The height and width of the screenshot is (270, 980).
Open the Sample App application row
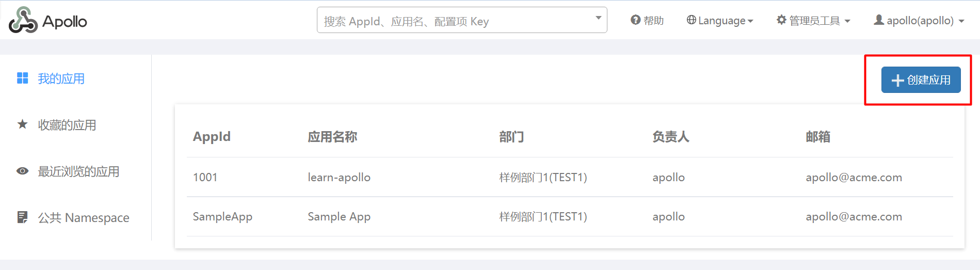(x=570, y=216)
